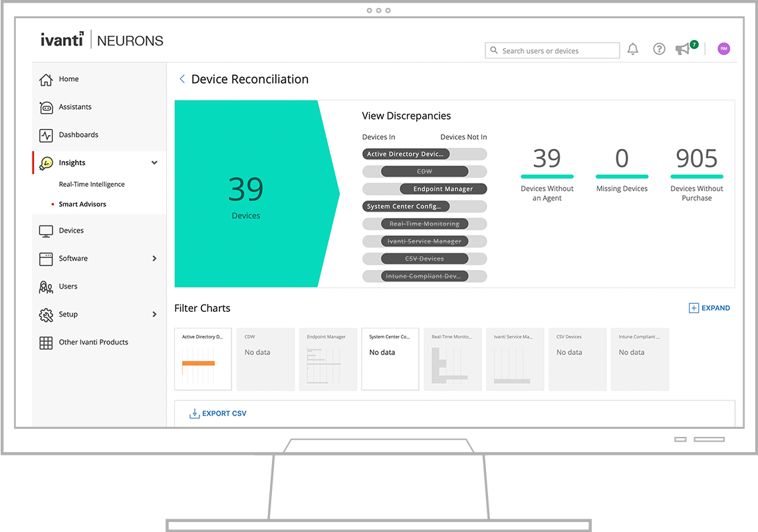Go back using the chevron beside Device Reconciliation
This screenshot has height=532, width=758.
(x=182, y=79)
